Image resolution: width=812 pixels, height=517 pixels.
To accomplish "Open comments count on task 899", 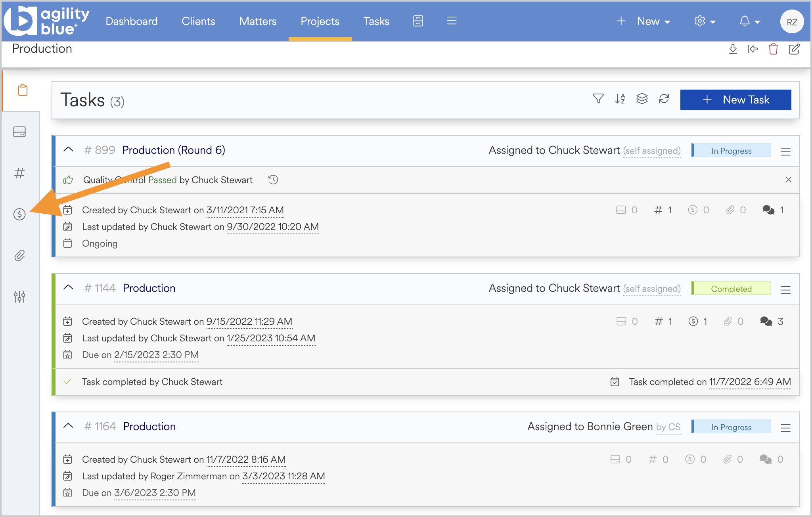I will [773, 210].
